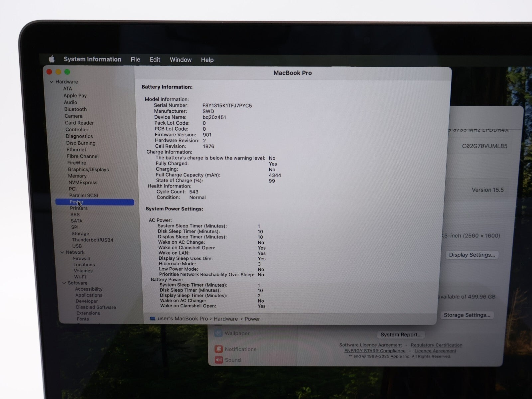This screenshot has height=399, width=532.
Task: Select Applications under Software
Action: [x=89, y=295]
